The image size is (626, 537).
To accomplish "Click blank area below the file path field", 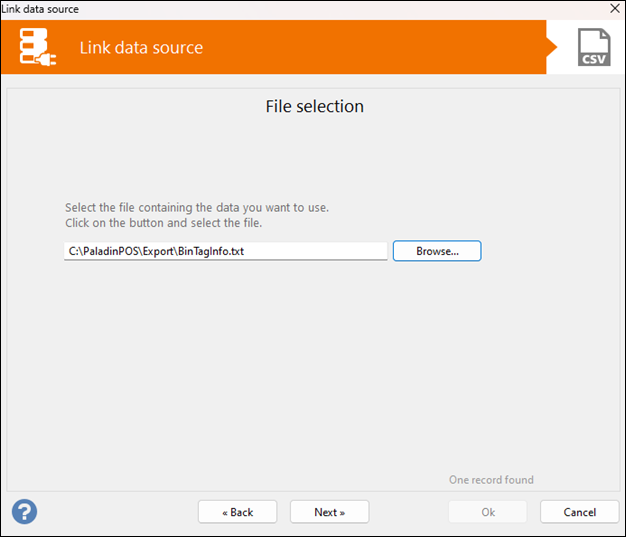I will pos(300,360).
